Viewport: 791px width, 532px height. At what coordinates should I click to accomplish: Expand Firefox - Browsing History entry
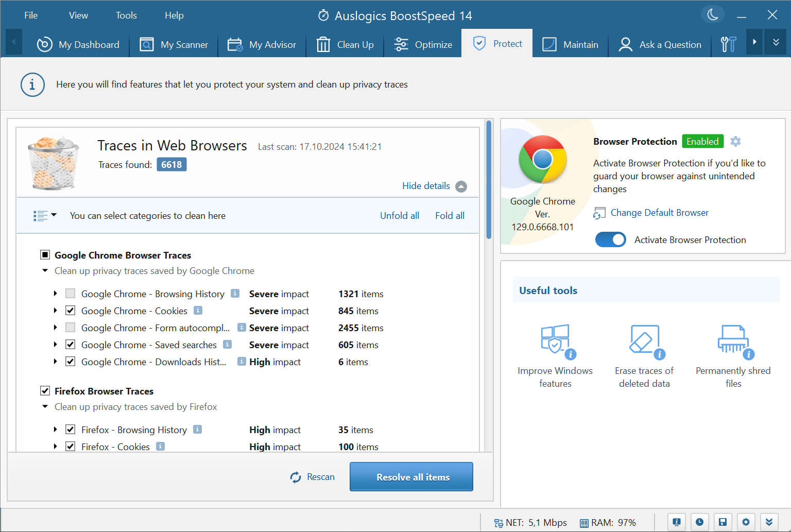tap(56, 430)
